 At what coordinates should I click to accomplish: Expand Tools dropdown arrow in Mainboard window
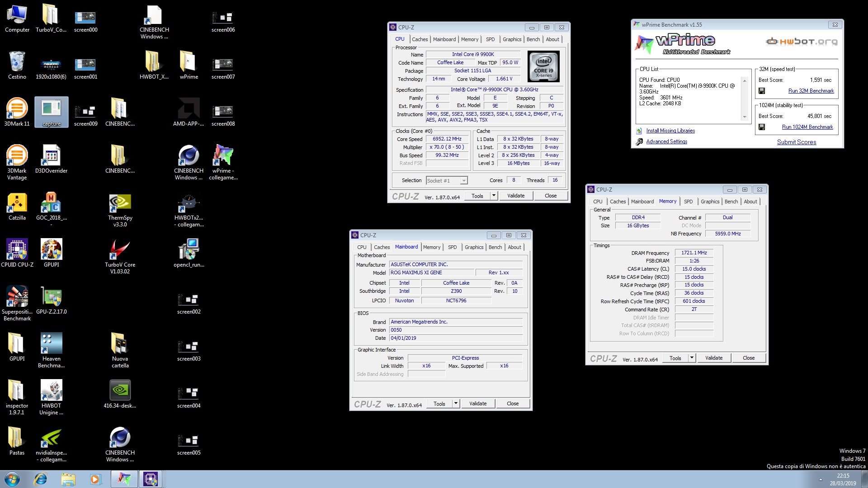[456, 404]
